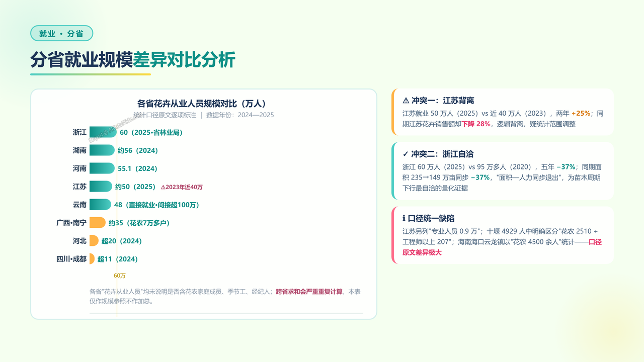Click the label 约35（花农7万多户）
644x362 pixels.
click(x=139, y=223)
